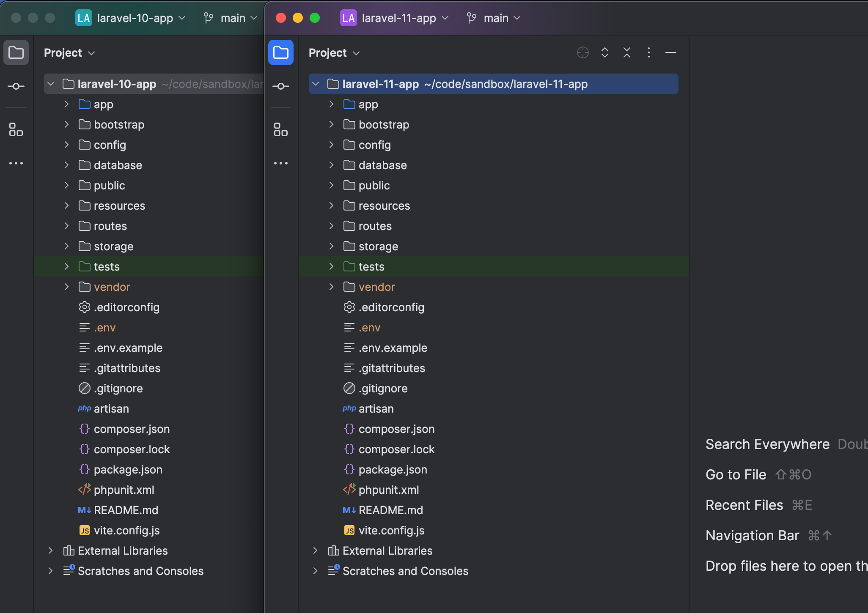
Task: Expand routes folder in laravel-10-app
Action: [x=67, y=226]
